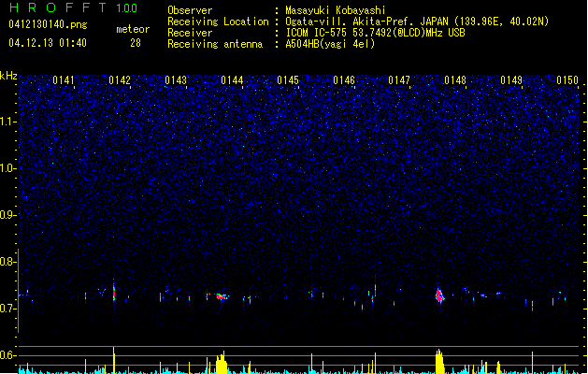Image resolution: width=588 pixels, height=374 pixels.
Task: Click the 1.0 kHz axis tick label
Action: (x=8, y=168)
